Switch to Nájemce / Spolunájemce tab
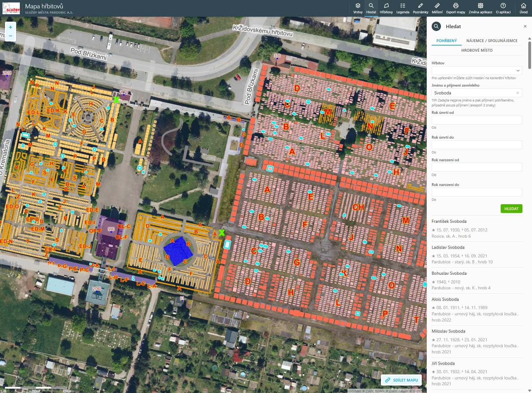The width and height of the screenshot is (532, 393). [492, 41]
